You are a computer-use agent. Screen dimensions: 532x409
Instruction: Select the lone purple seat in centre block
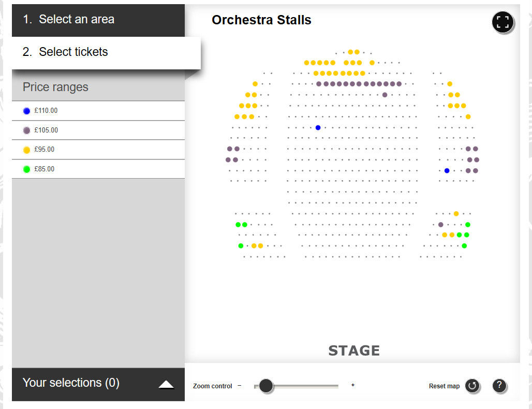[x=385, y=95]
